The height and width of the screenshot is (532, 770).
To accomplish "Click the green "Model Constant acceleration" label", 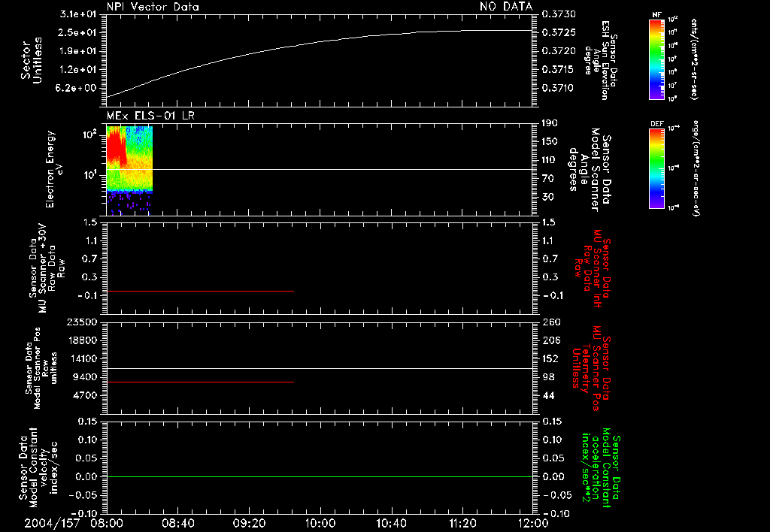I will point(602,467).
